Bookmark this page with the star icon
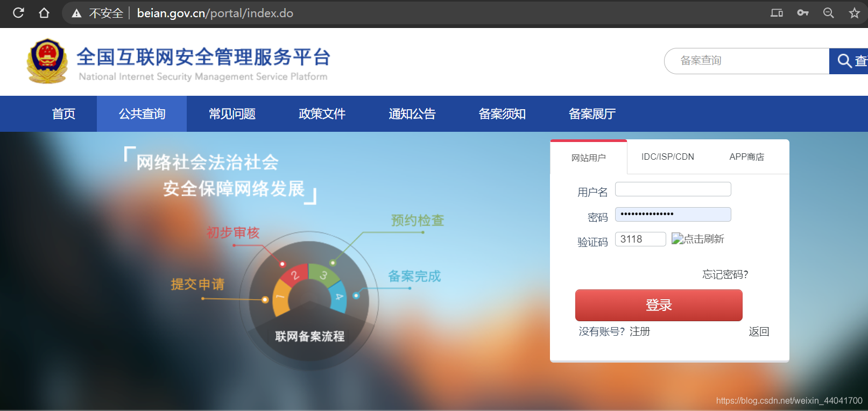The width and height of the screenshot is (868, 411). 855,13
